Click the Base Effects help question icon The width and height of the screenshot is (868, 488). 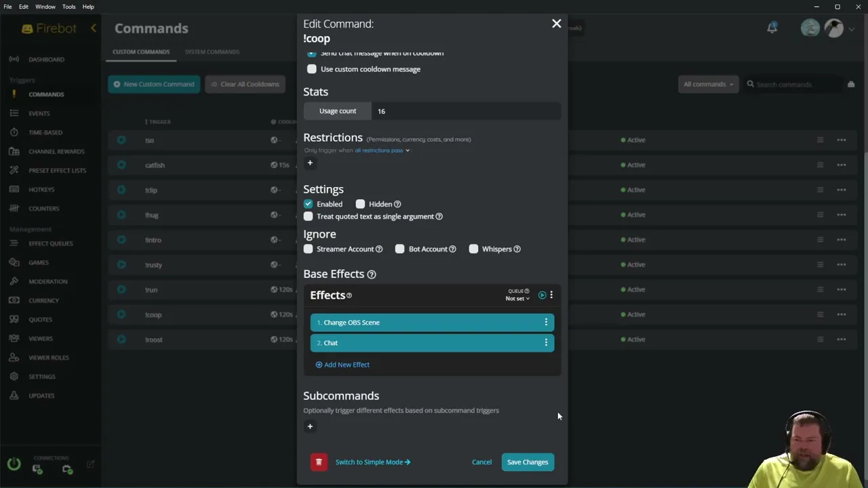point(372,274)
